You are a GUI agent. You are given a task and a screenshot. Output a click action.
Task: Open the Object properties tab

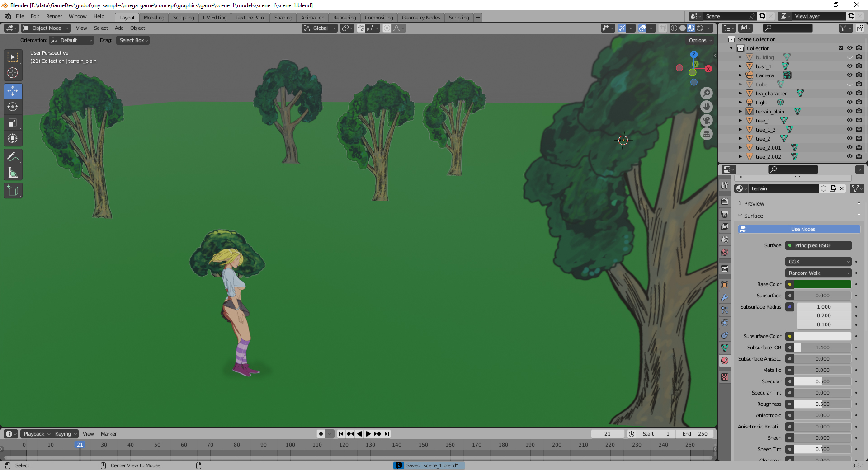725,284
